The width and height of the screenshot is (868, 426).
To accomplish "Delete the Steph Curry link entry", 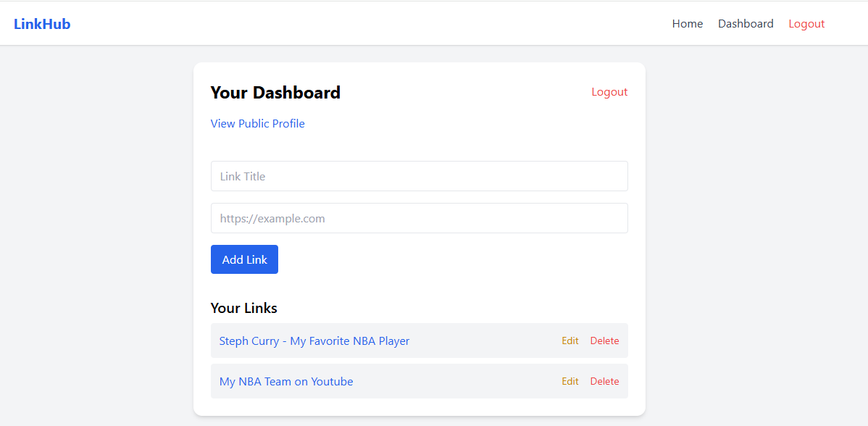I will pyautogui.click(x=604, y=341).
